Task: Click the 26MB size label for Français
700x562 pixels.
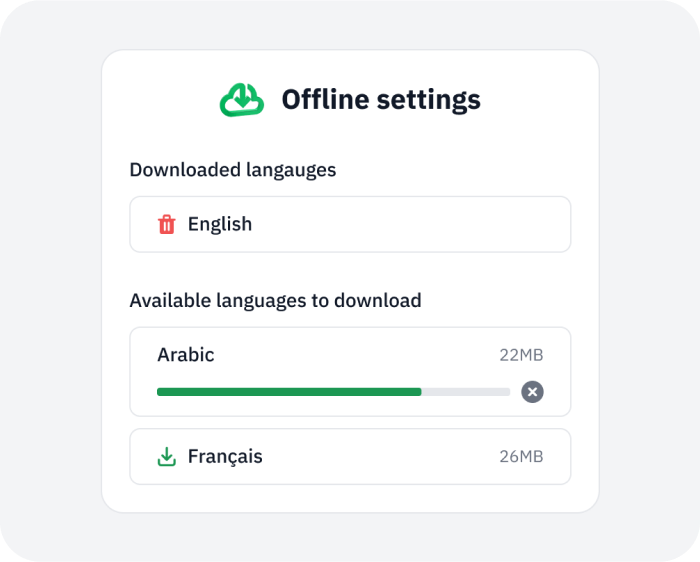Action: 521,457
